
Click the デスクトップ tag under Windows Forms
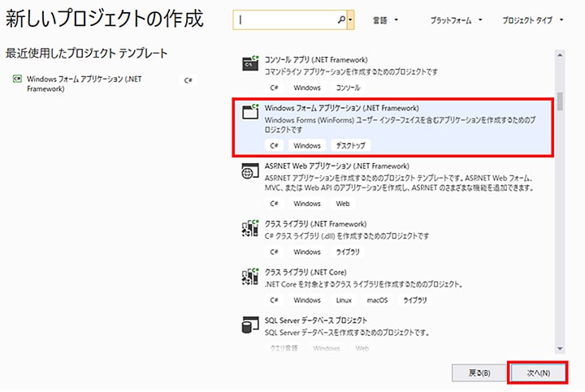click(351, 146)
